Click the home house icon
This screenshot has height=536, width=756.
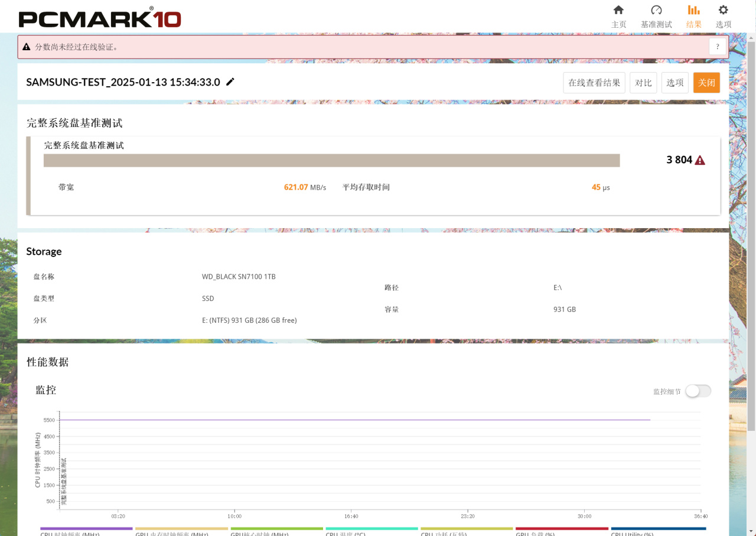pyautogui.click(x=618, y=10)
